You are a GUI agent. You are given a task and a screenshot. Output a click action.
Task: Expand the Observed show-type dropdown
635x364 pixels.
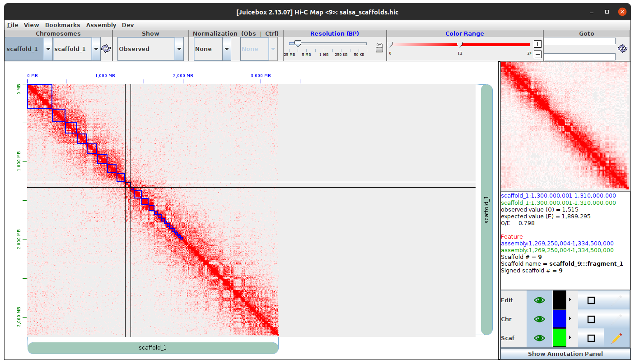179,49
